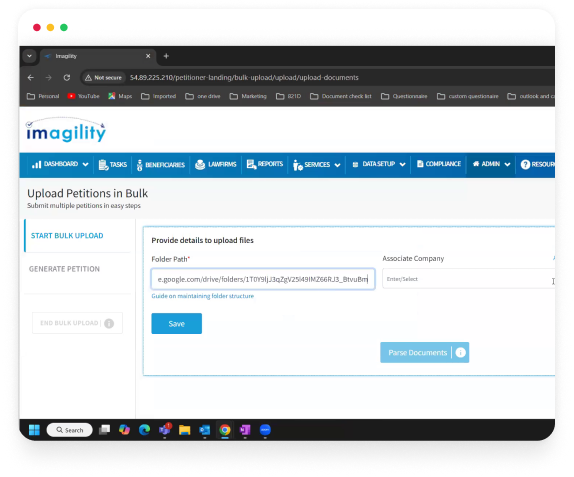Image resolution: width=574 pixels, height=477 pixels.
Task: Reload the current page
Action: click(x=67, y=78)
